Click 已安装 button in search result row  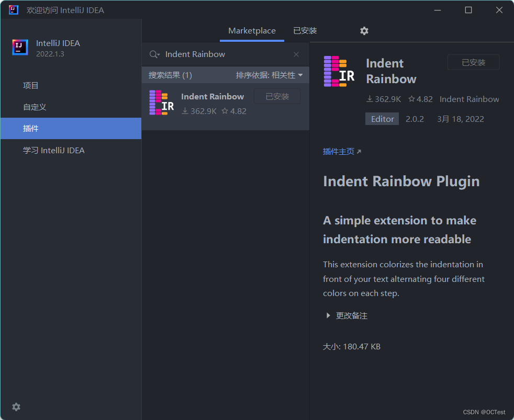click(277, 96)
